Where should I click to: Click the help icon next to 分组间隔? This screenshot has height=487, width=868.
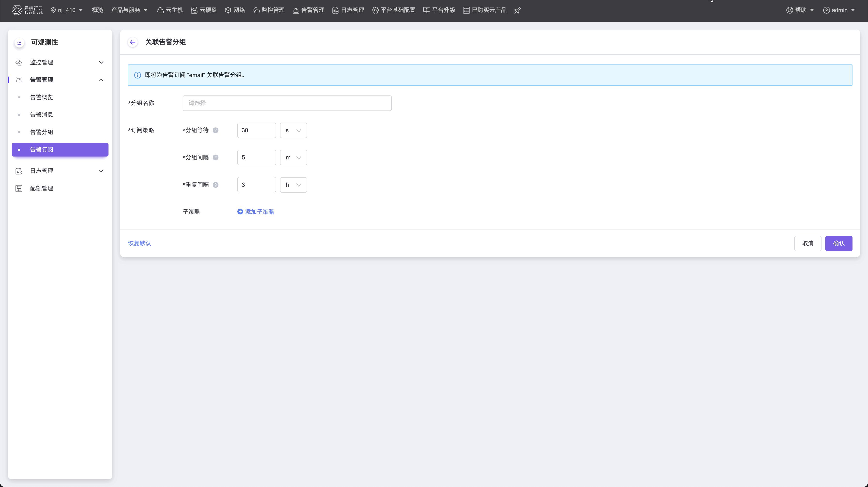[x=216, y=157]
